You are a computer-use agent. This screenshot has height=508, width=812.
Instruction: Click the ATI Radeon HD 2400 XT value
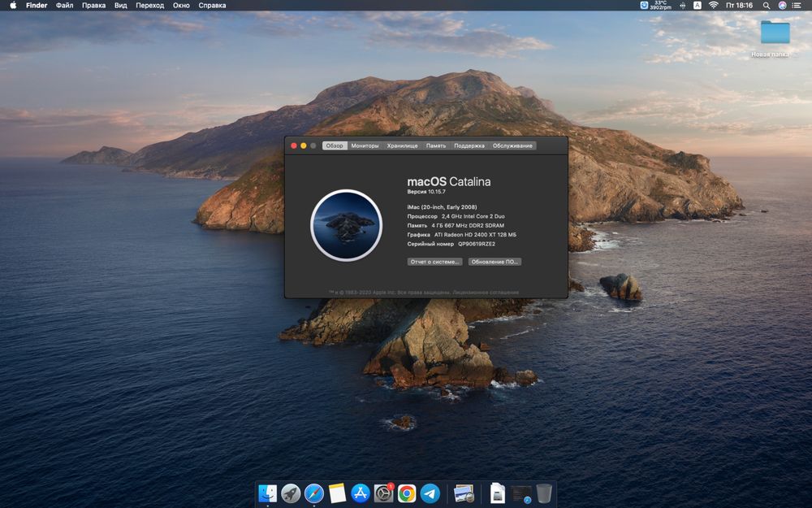(475, 235)
